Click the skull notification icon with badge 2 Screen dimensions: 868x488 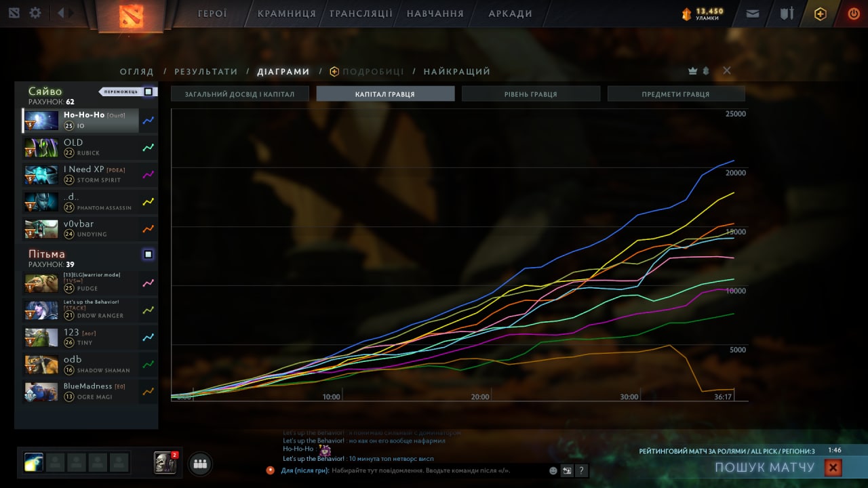point(165,463)
